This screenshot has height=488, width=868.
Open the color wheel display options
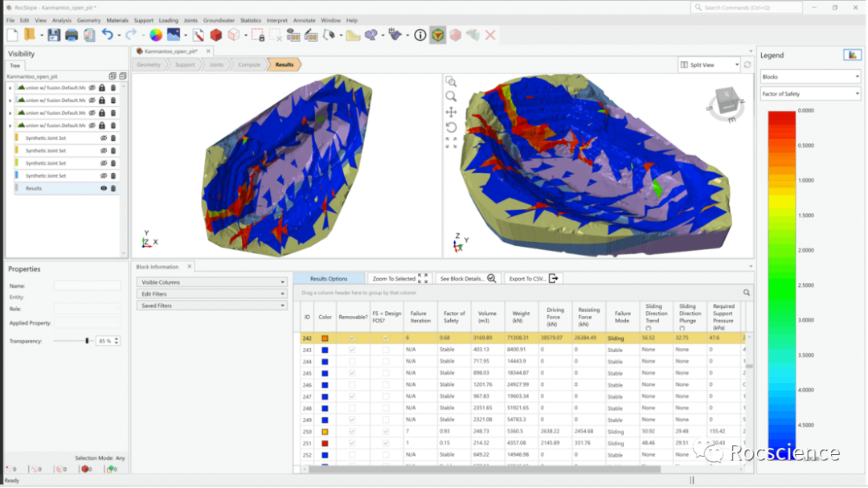click(156, 35)
